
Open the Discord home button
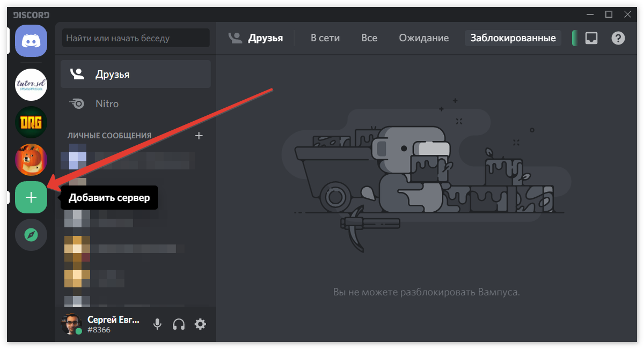click(x=31, y=41)
